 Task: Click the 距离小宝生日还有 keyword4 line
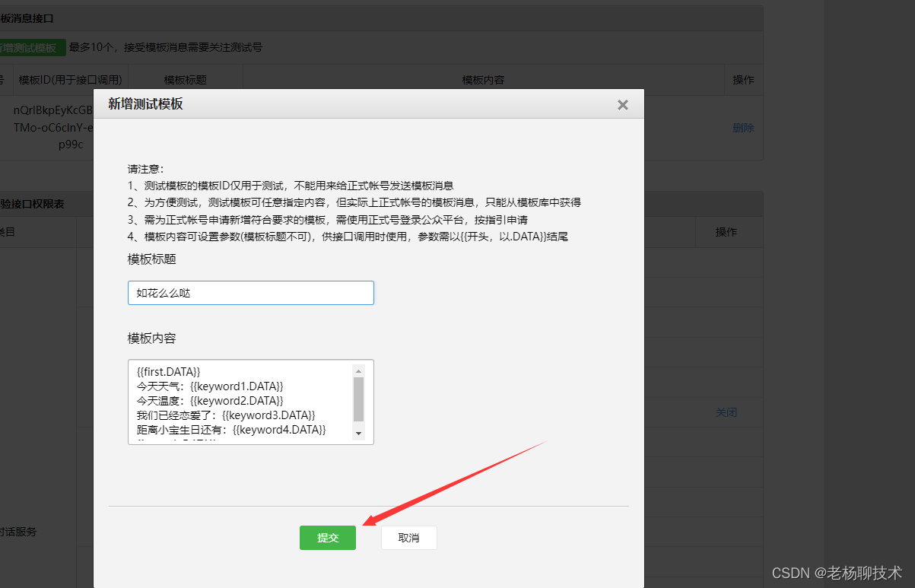tap(231, 430)
